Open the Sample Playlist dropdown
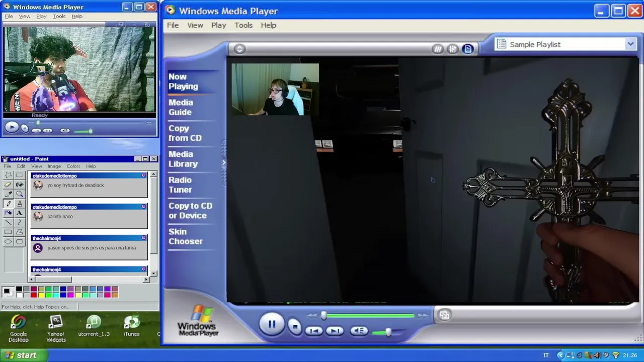644x362 pixels. [x=630, y=44]
